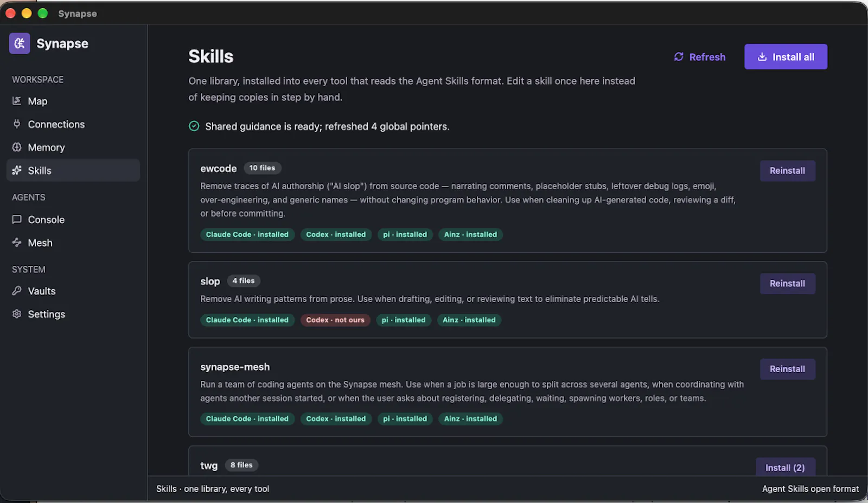Reinstall the synapse-mesh skill
Screen dimensions: 868x503
(787, 369)
